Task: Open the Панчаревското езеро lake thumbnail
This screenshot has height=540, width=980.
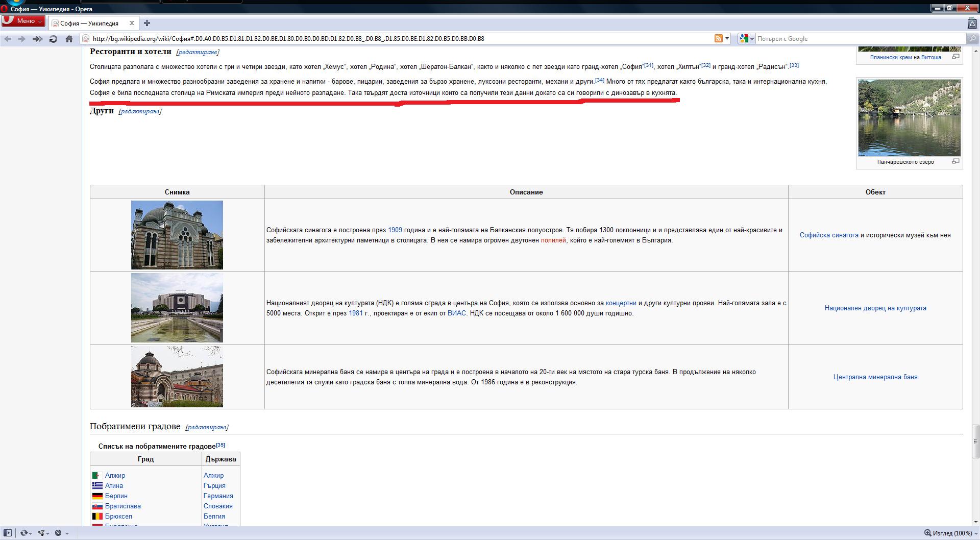Action: coord(909,117)
